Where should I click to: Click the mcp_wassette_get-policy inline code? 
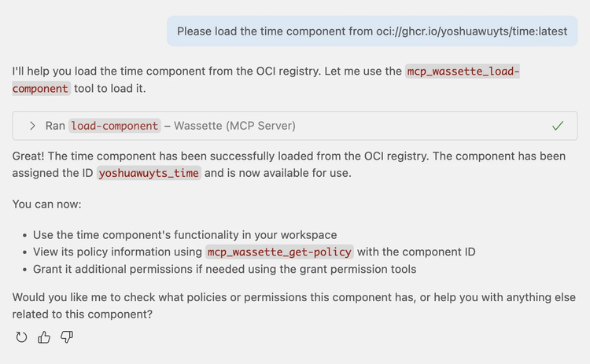point(280,252)
